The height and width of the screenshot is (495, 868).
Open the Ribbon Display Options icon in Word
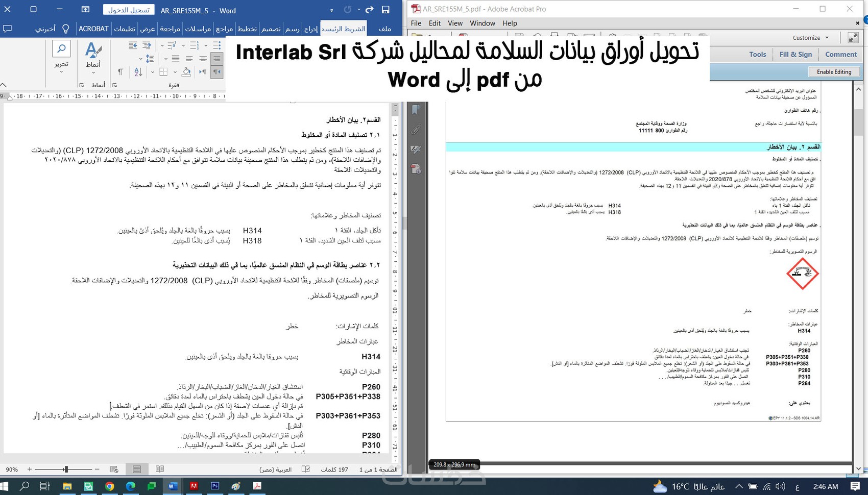(x=85, y=10)
